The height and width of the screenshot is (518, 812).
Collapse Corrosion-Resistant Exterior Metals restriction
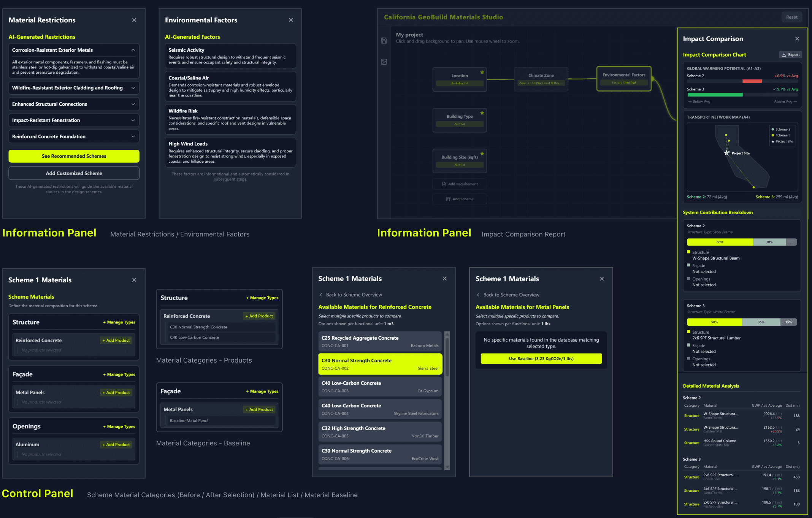pyautogui.click(x=133, y=50)
